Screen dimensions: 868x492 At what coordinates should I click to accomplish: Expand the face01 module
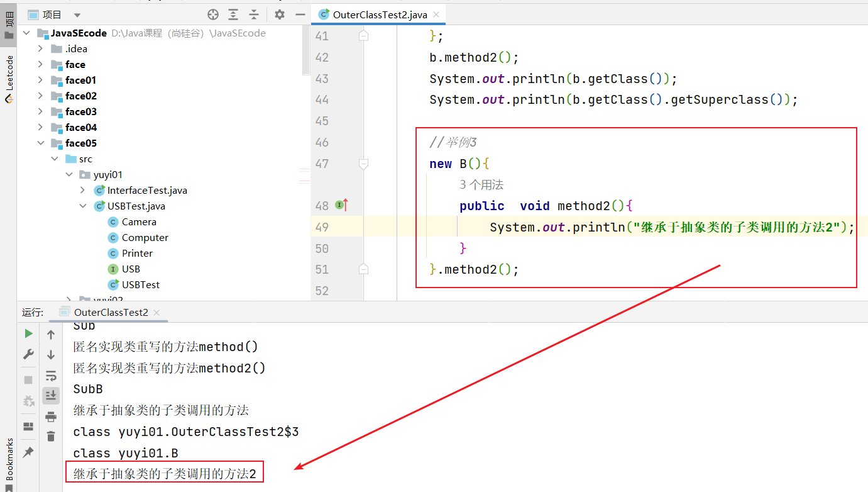pyautogui.click(x=40, y=80)
